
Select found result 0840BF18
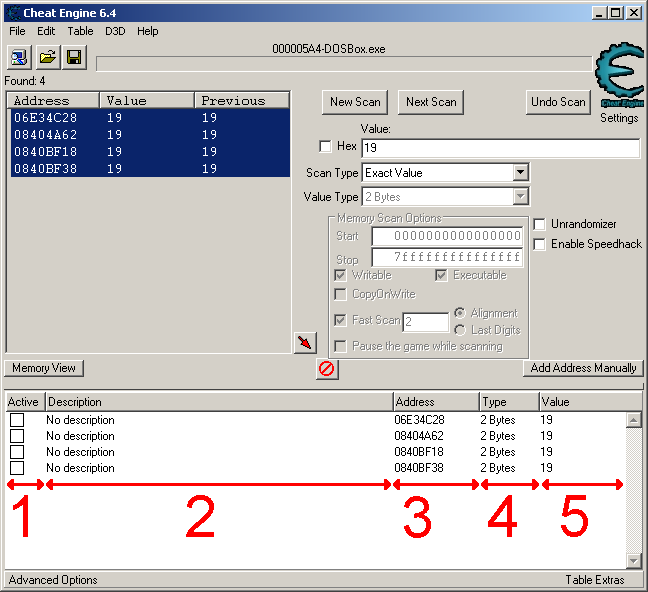[150, 152]
